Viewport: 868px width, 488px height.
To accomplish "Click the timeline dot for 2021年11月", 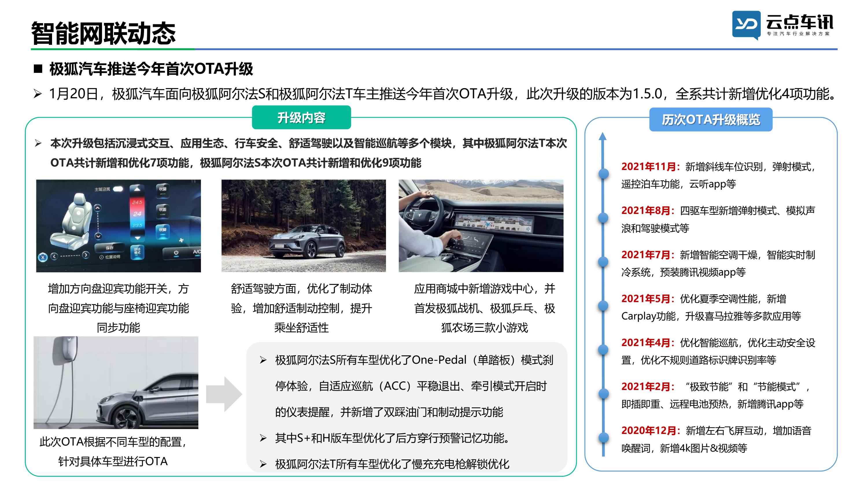I will tap(603, 174).
